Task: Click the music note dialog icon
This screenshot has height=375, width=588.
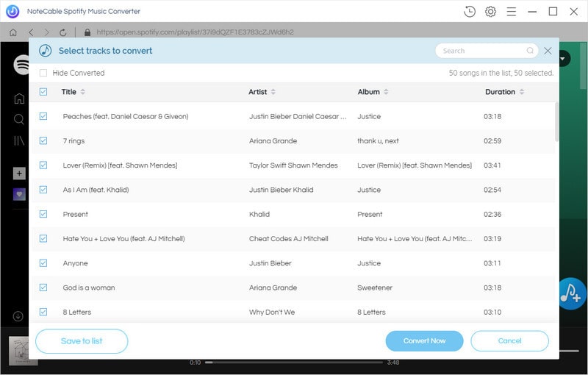Action: click(46, 51)
